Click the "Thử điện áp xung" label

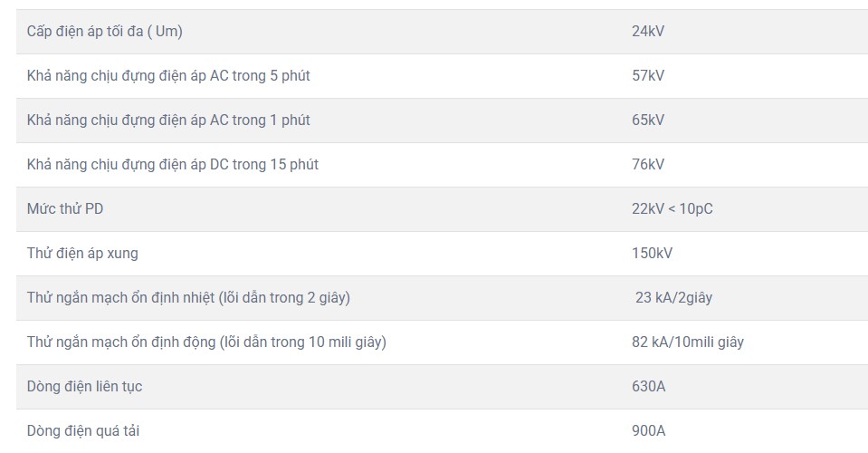[x=82, y=254]
